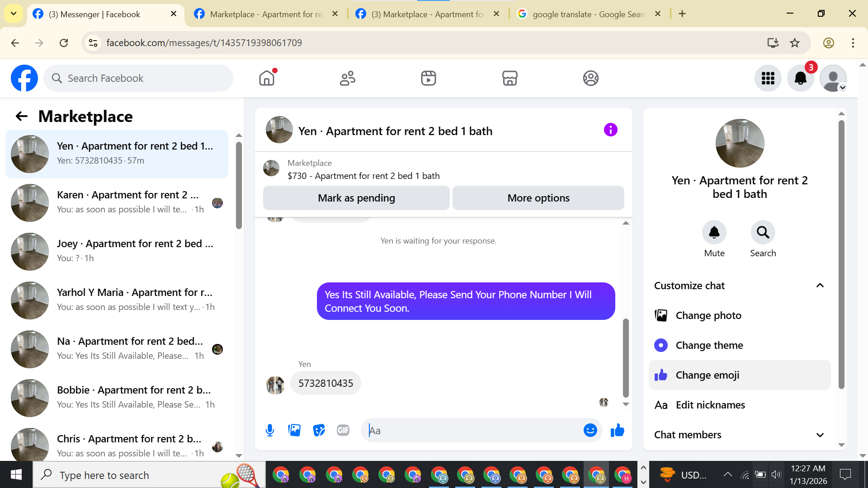Viewport: 868px width, 488px height.
Task: Open the account profile dropdown
Action: (833, 78)
